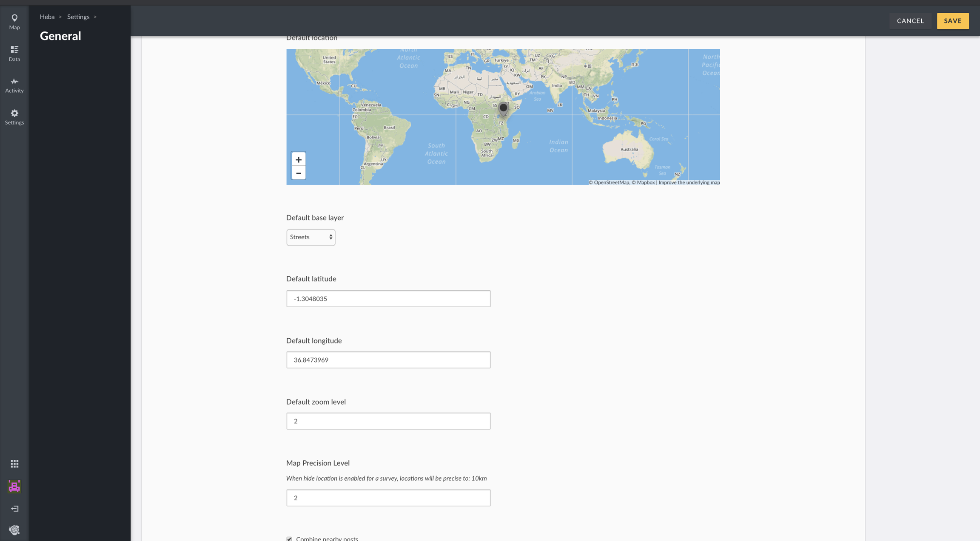Click the Heba breadcrumb item
The image size is (980, 541).
[47, 17]
